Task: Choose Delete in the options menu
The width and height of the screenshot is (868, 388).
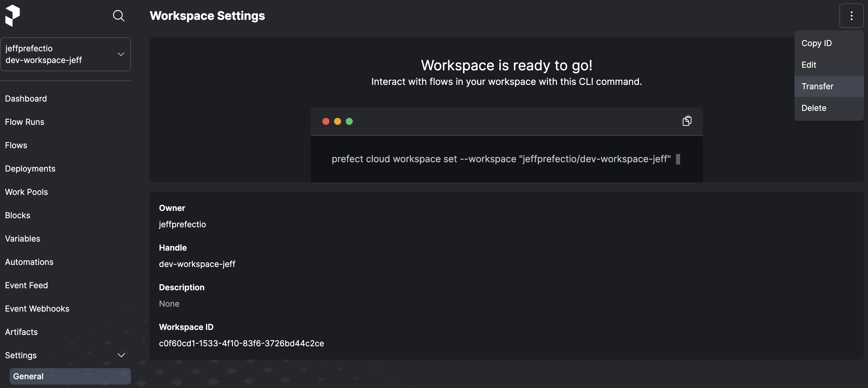Action: (829, 108)
